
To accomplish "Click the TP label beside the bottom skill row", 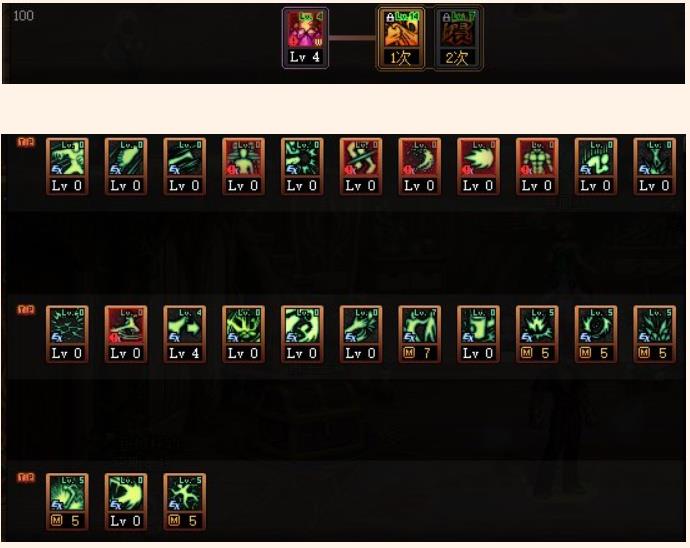I will (x=26, y=478).
